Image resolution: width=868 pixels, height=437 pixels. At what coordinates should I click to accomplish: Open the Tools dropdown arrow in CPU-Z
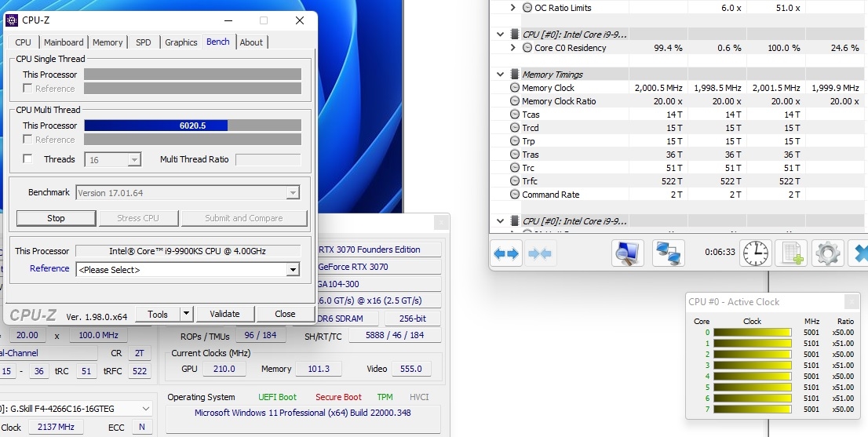(187, 314)
